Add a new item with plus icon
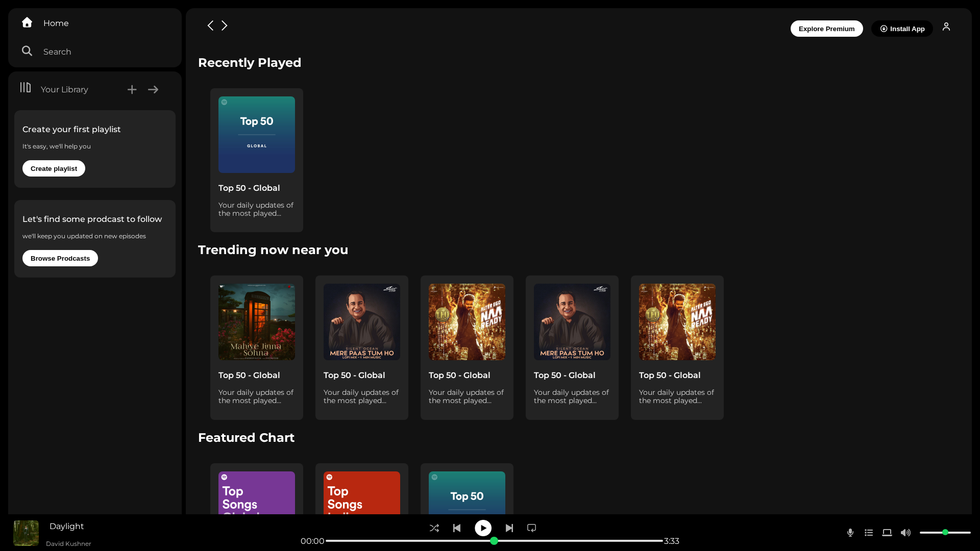The image size is (980, 551). (132, 90)
